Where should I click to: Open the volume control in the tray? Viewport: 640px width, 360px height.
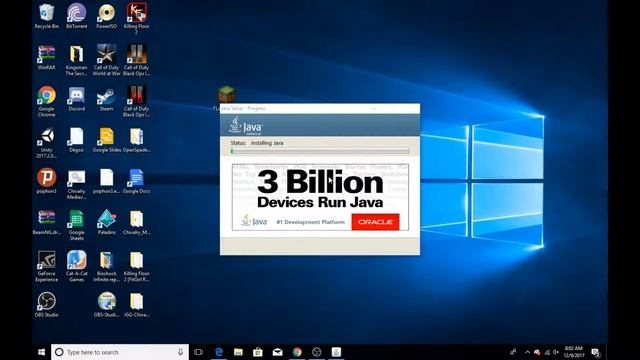(x=556, y=352)
